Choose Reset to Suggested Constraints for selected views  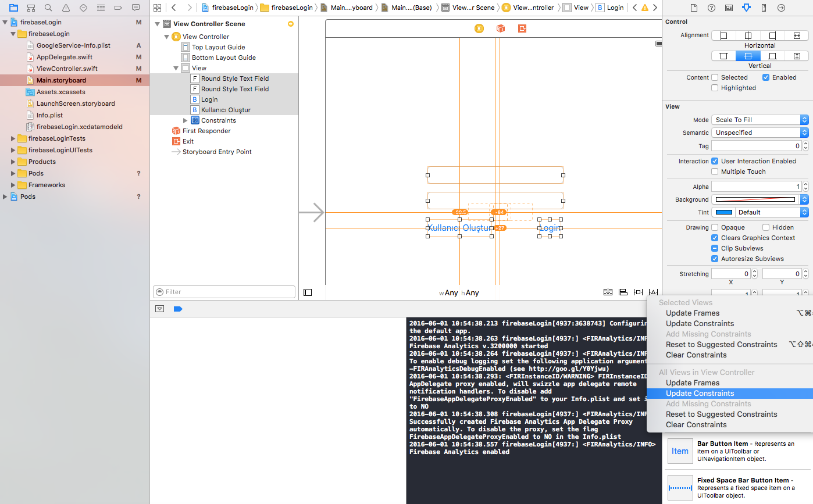[x=730, y=345]
